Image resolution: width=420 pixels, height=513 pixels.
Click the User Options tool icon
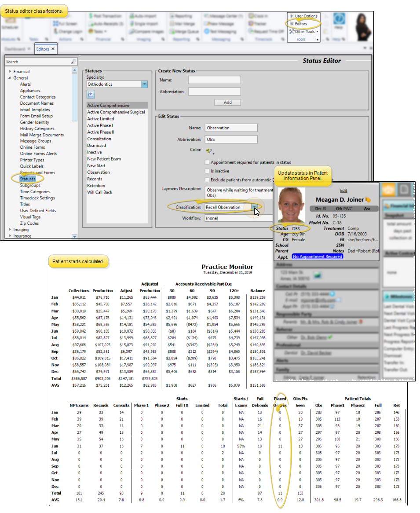pos(292,16)
